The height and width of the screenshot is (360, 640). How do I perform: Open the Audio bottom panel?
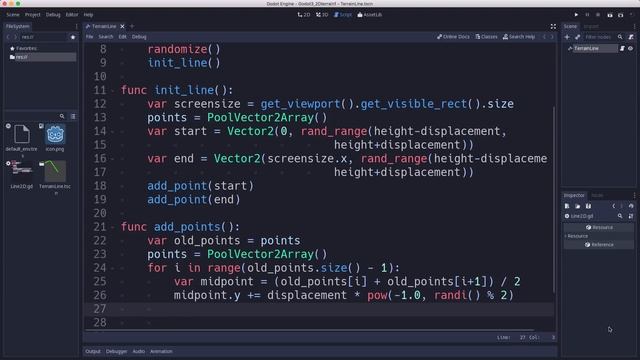[138, 351]
